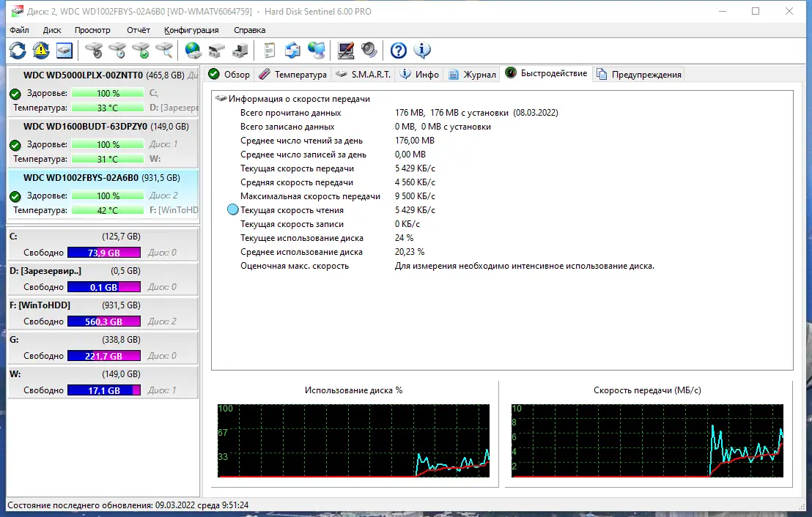Image resolution: width=812 pixels, height=517 pixels.
Task: Switch to the Обзор tab
Action: 229,75
